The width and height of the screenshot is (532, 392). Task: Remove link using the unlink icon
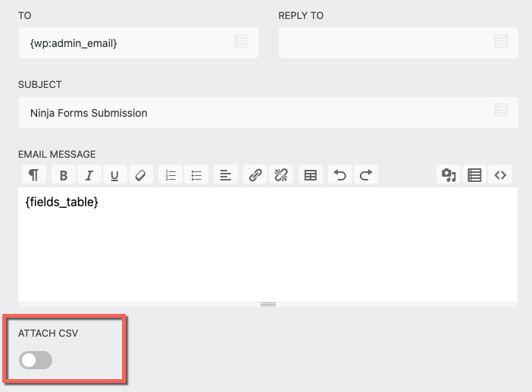tap(281, 175)
